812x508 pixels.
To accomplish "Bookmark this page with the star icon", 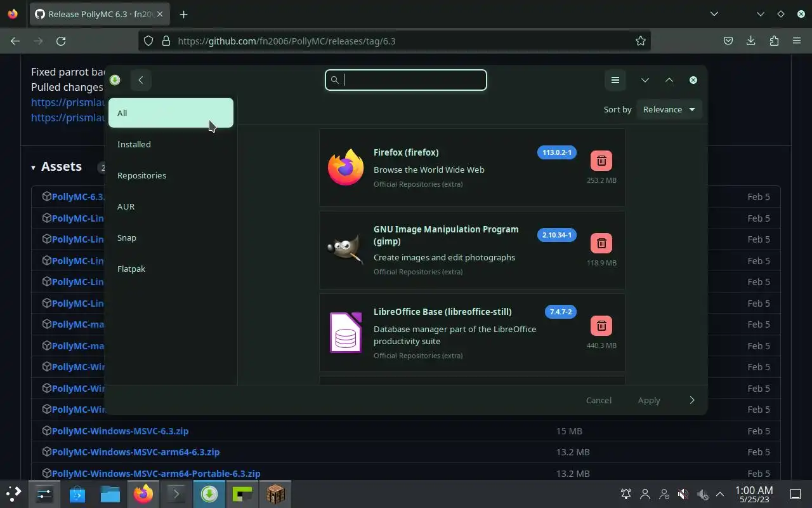I will point(641,41).
